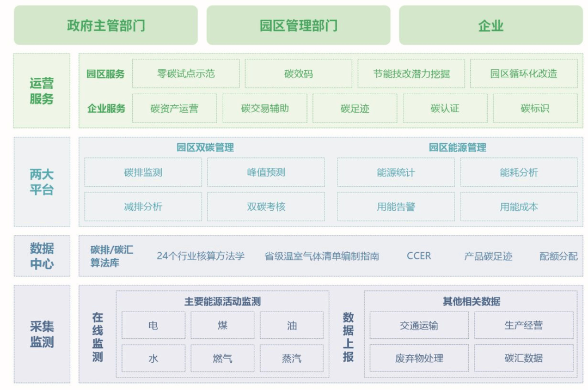Click the 废弃物处理 box
588x390 pixels.
point(419,358)
